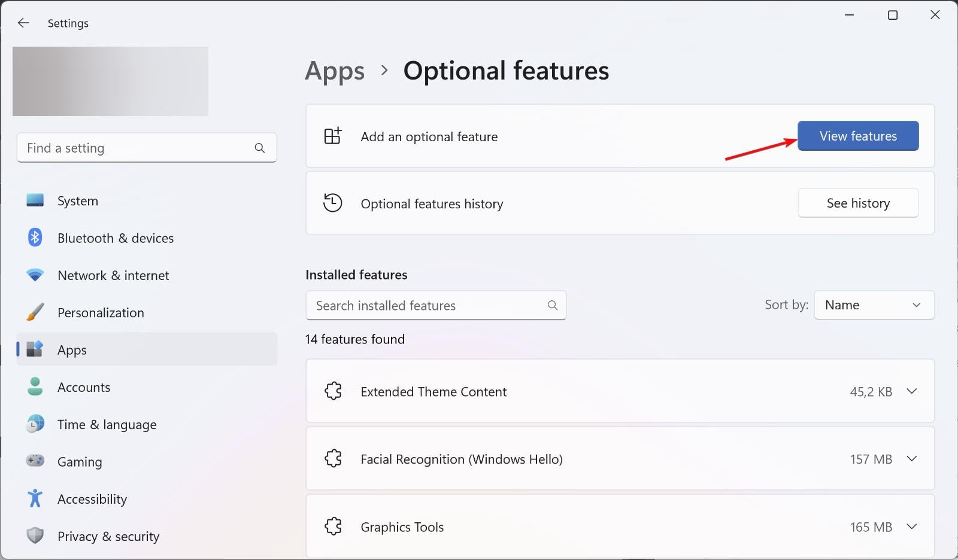Click the Network & internet Wi-Fi icon
The height and width of the screenshot is (560, 958).
[x=35, y=275]
